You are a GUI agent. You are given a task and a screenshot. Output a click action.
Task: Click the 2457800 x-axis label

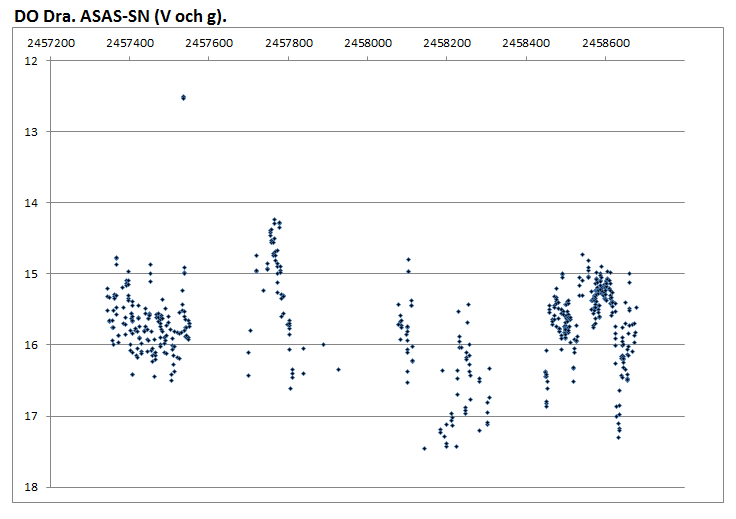click(x=288, y=44)
